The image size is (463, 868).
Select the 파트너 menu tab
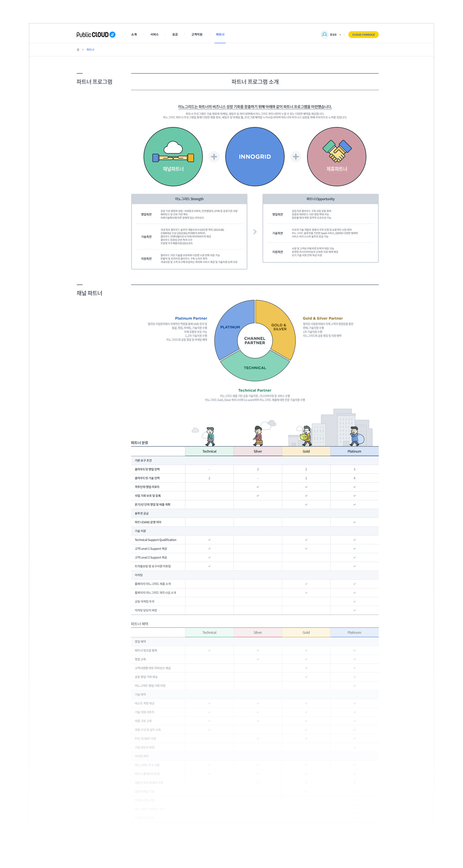tap(220, 34)
